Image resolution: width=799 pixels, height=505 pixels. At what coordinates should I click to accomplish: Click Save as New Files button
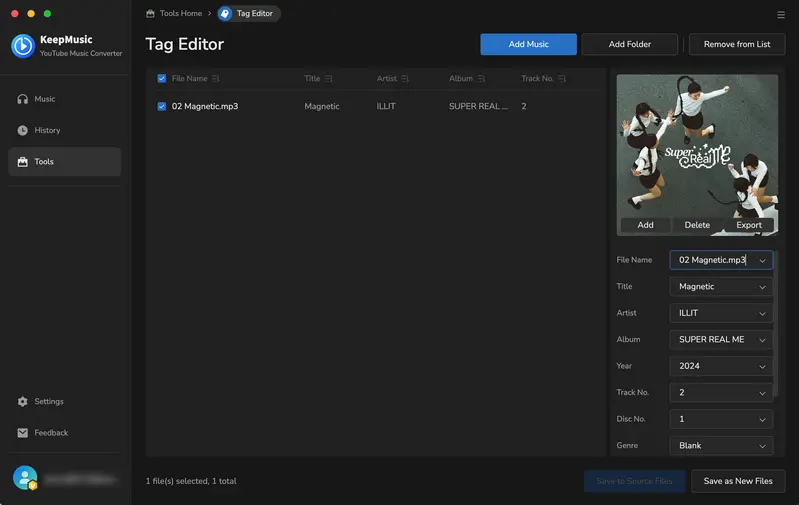(738, 481)
